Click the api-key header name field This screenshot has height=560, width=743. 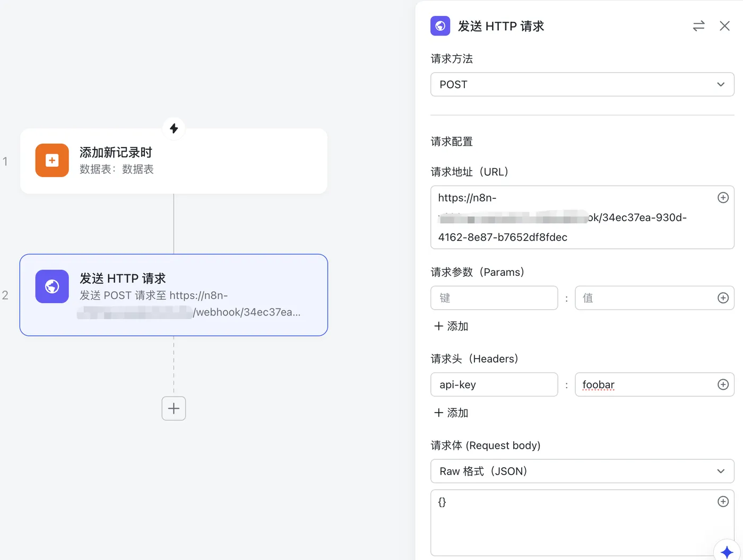(x=494, y=384)
